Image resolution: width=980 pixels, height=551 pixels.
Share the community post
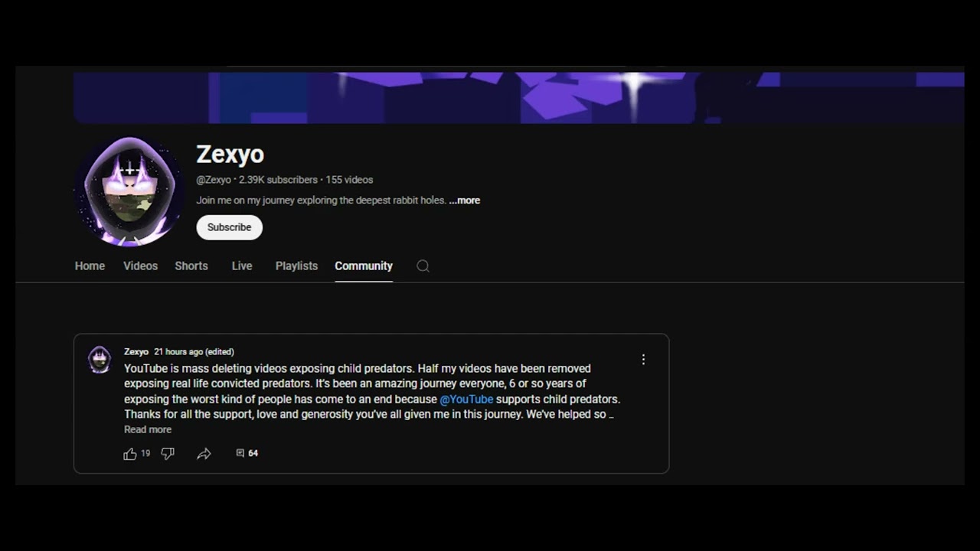coord(204,454)
